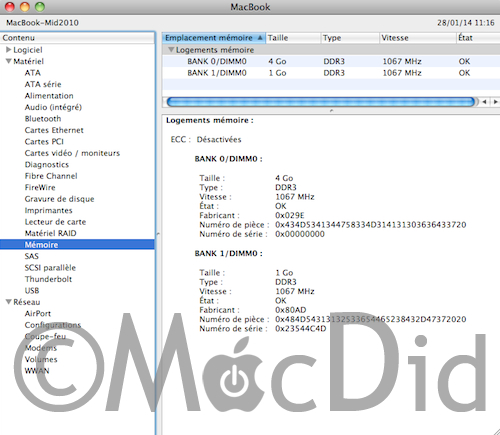The width and height of the screenshot is (500, 435).
Task: Click the Taille column header
Action: pyautogui.click(x=293, y=38)
